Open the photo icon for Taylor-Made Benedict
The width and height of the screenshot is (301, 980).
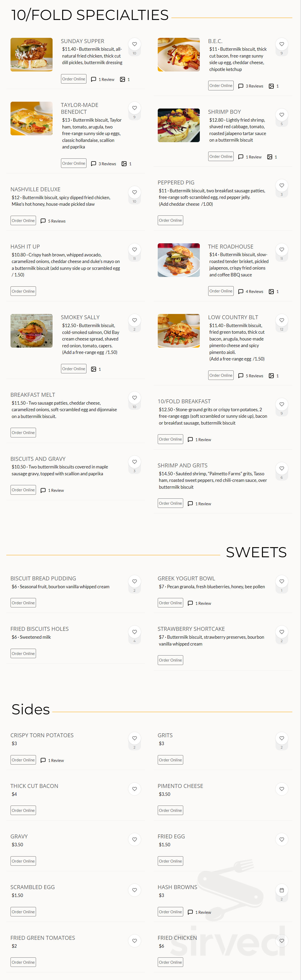[x=124, y=164]
